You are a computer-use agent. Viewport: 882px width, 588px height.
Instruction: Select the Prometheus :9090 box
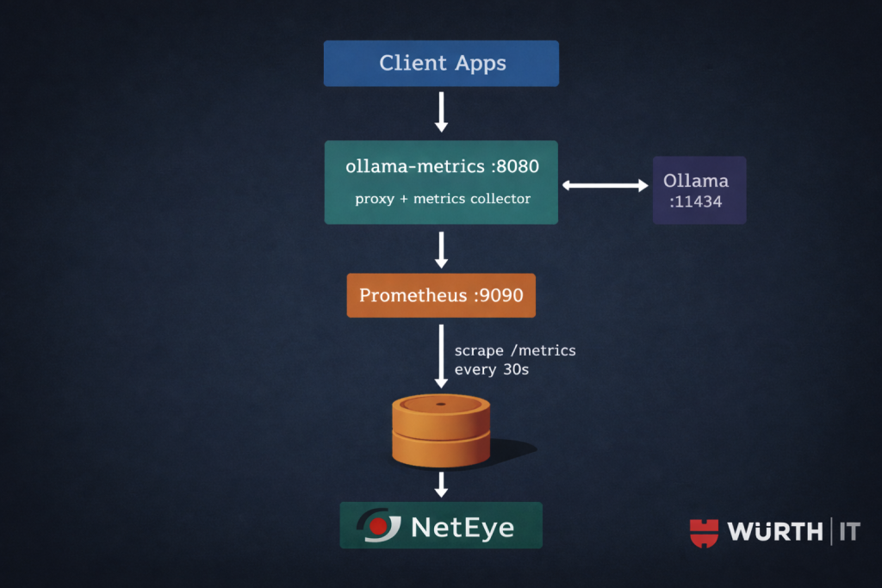pos(441,295)
